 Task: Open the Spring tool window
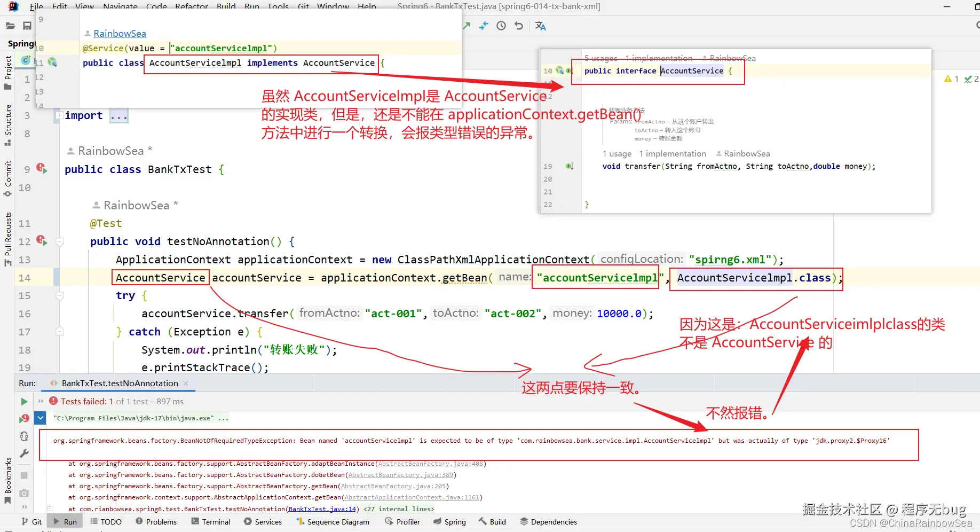449,522
